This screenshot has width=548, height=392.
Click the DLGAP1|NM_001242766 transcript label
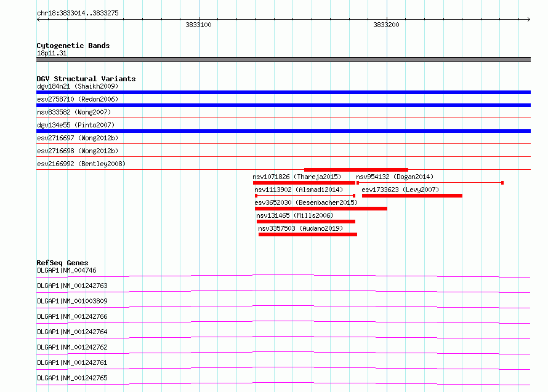click(x=72, y=316)
